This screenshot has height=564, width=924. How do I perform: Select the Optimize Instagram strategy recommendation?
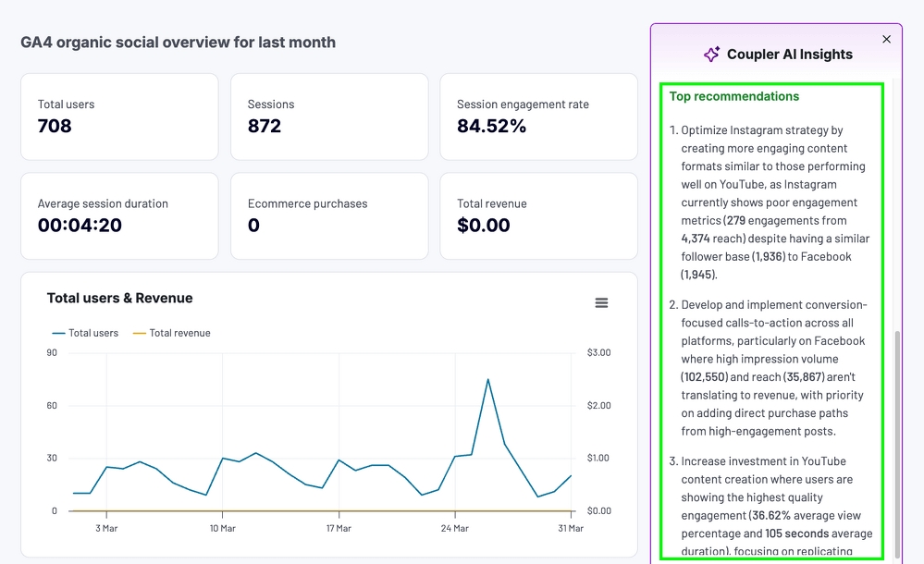pos(774,202)
